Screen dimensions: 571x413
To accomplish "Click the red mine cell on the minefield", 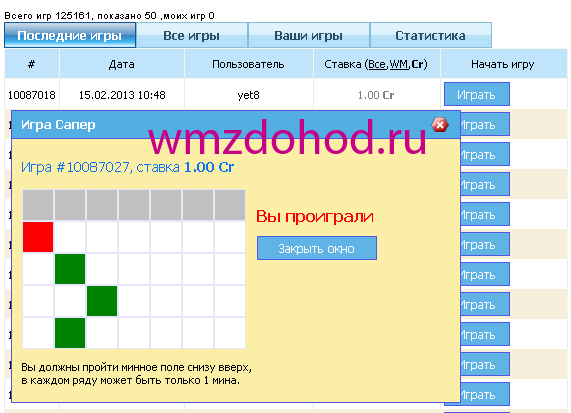I will 38,237.
